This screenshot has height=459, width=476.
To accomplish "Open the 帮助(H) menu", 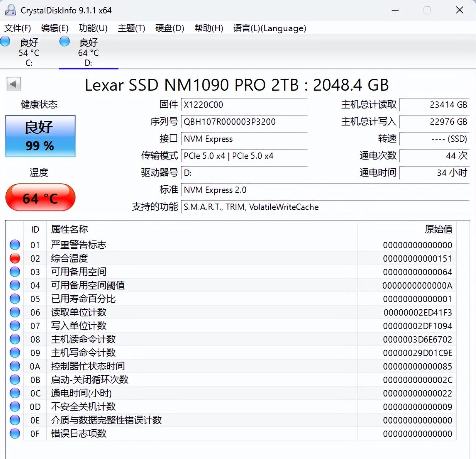I will (209, 28).
